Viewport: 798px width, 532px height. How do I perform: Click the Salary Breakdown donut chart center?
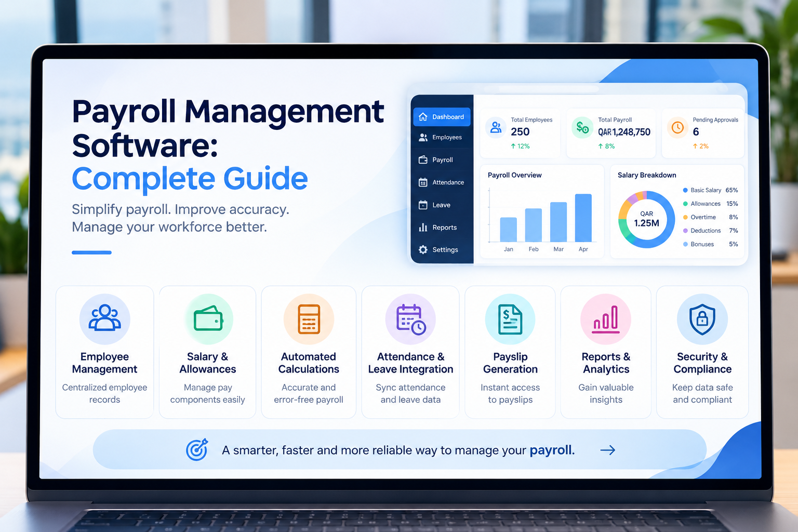646,219
